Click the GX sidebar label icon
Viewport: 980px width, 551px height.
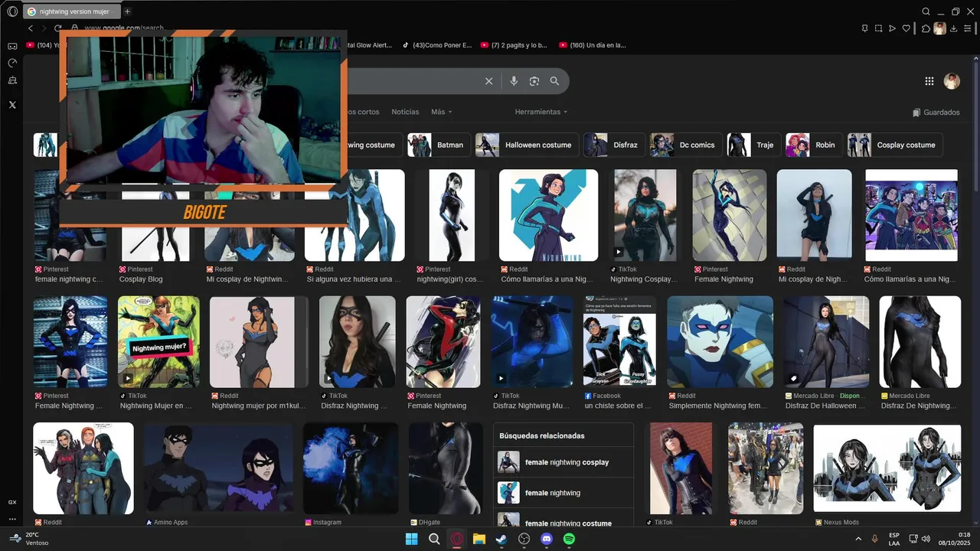[12, 502]
